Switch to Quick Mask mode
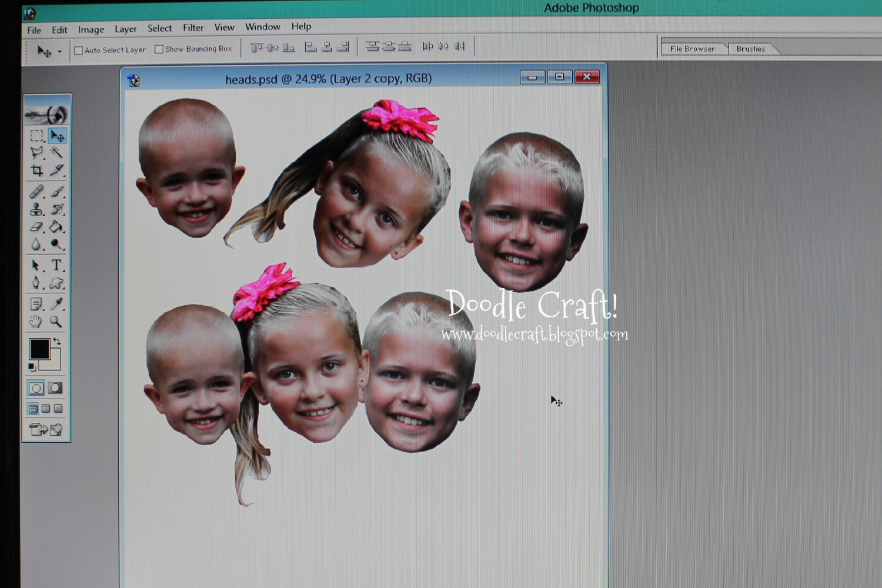The image size is (882, 588). point(55,388)
